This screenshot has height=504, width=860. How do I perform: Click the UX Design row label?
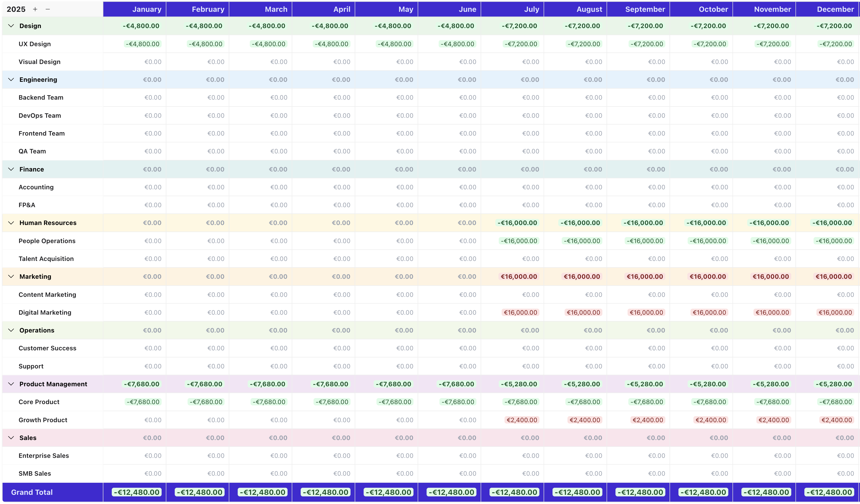point(34,44)
